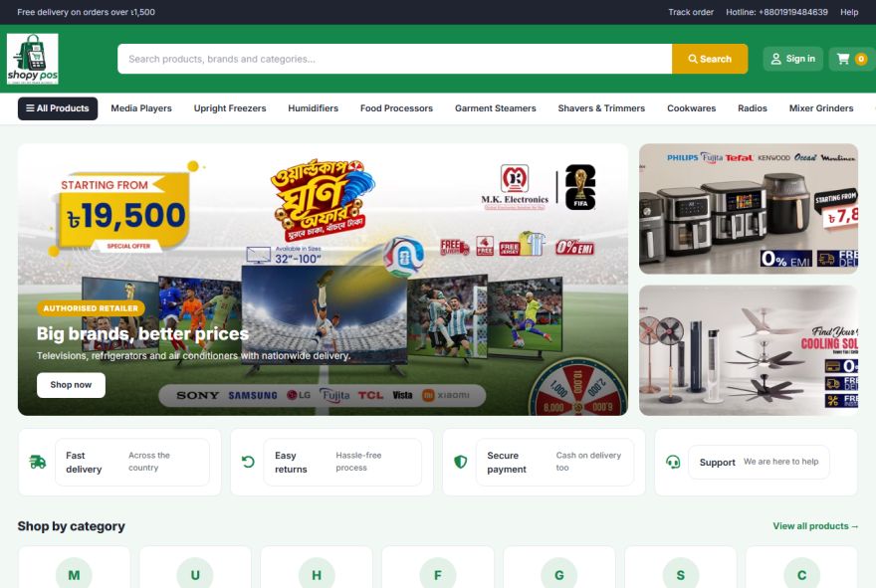Click the Fast delivery card text
The height and width of the screenshot is (588, 876).
pyautogui.click(x=84, y=463)
